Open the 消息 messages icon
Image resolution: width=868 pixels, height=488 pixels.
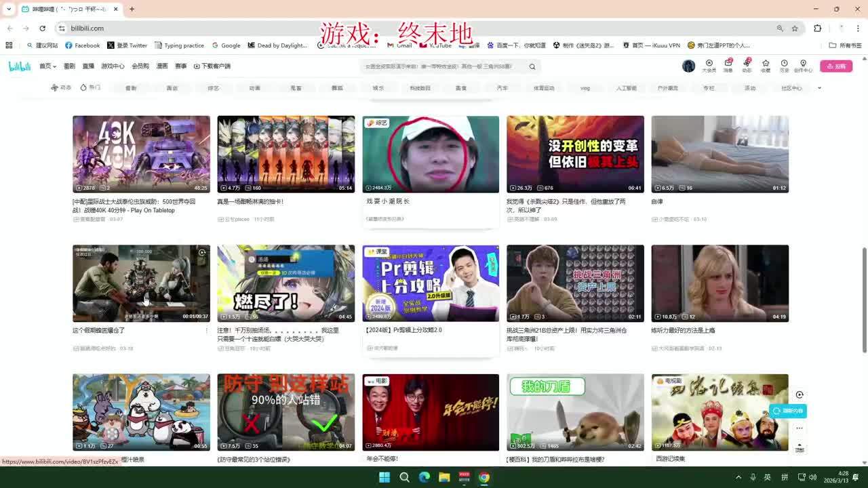(x=728, y=65)
